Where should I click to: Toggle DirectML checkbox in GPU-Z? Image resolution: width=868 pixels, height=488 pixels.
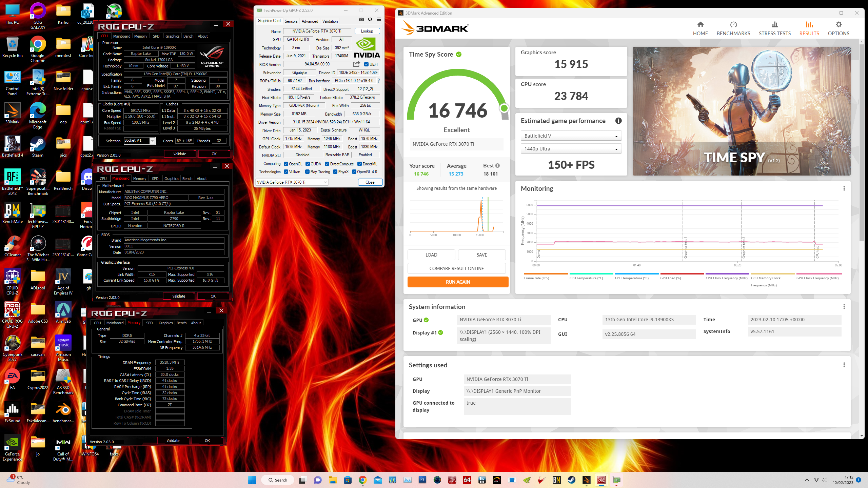pos(359,164)
